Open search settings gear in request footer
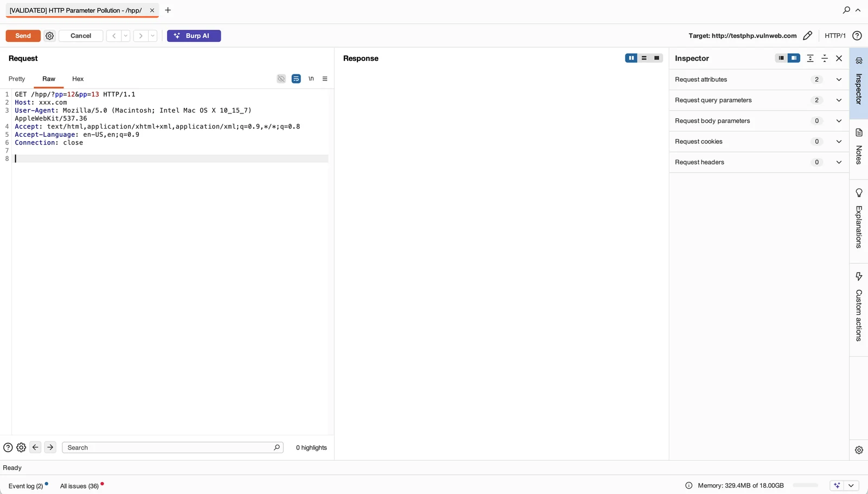The width and height of the screenshot is (868, 494). point(21,447)
